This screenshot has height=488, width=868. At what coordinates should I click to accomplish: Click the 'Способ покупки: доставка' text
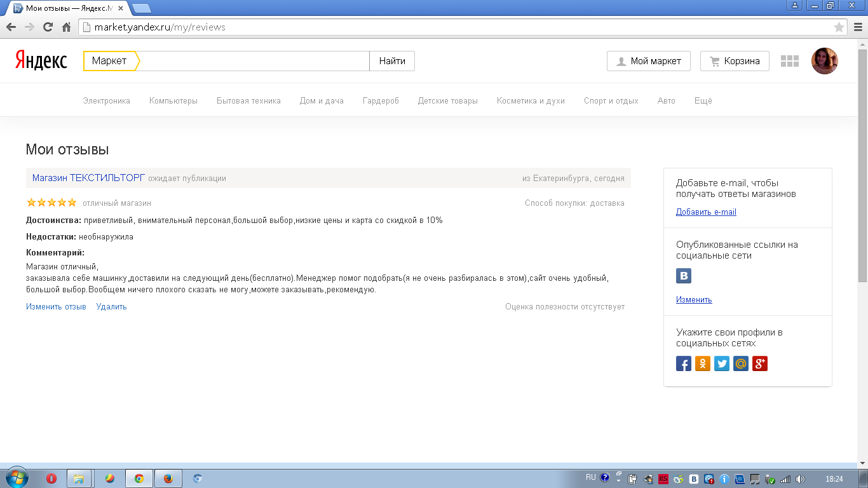pos(574,203)
